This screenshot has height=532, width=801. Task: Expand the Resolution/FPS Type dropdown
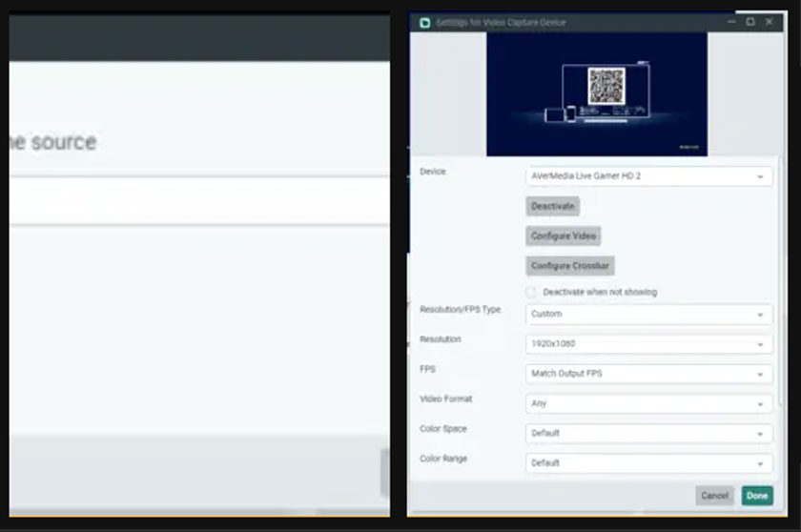[648, 314]
